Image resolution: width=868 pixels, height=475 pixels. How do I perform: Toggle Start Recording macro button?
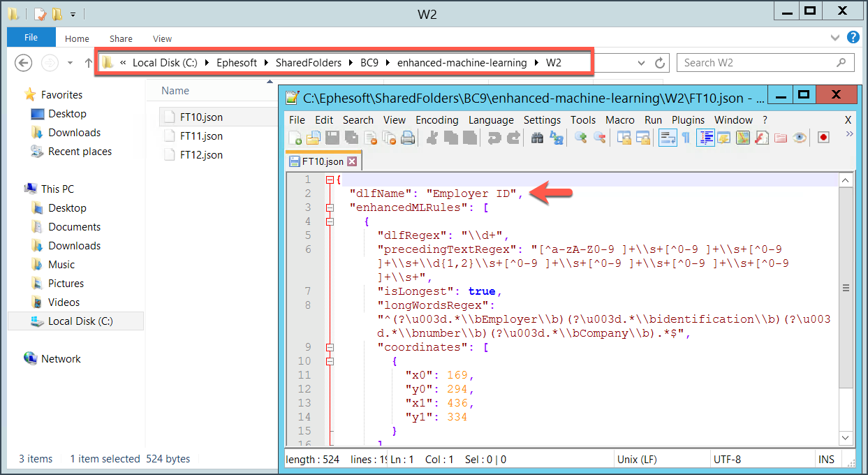click(823, 138)
